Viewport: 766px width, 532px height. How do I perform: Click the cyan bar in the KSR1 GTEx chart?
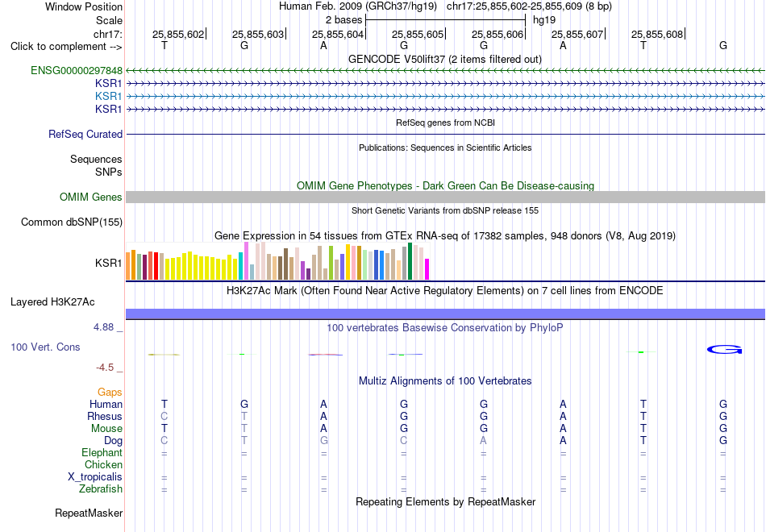(x=240, y=266)
